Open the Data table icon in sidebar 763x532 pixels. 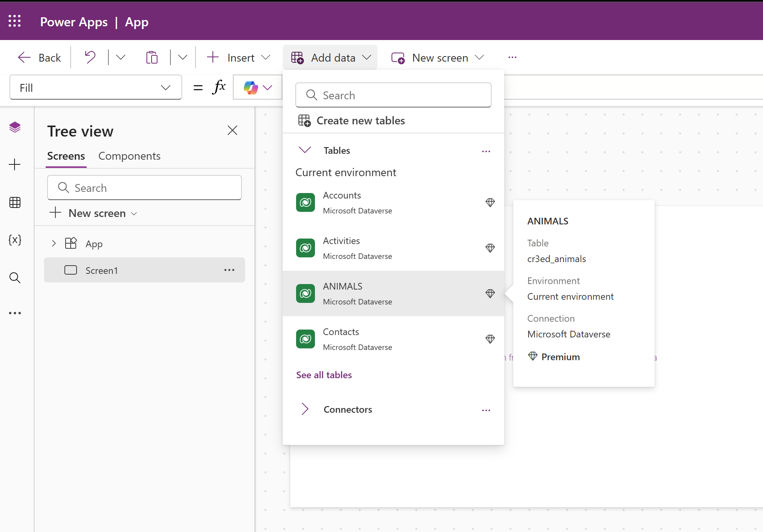click(x=15, y=202)
